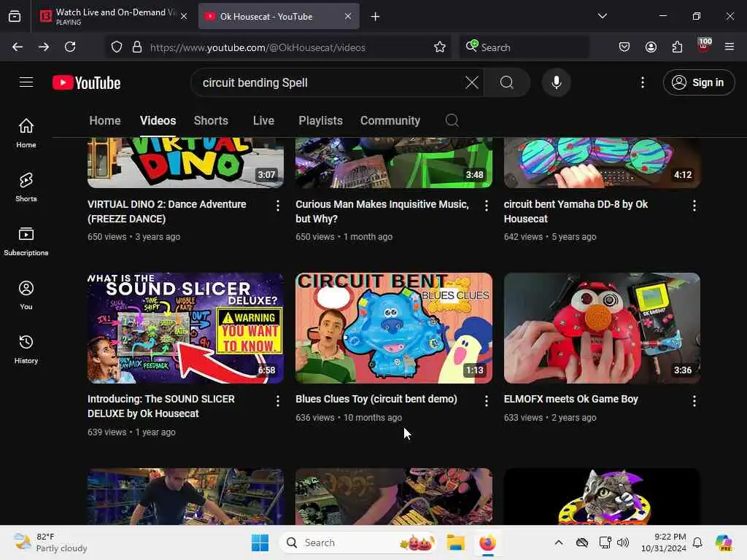Open Home in the left sidebar
Viewport: 747px width, 560px height.
click(26, 133)
